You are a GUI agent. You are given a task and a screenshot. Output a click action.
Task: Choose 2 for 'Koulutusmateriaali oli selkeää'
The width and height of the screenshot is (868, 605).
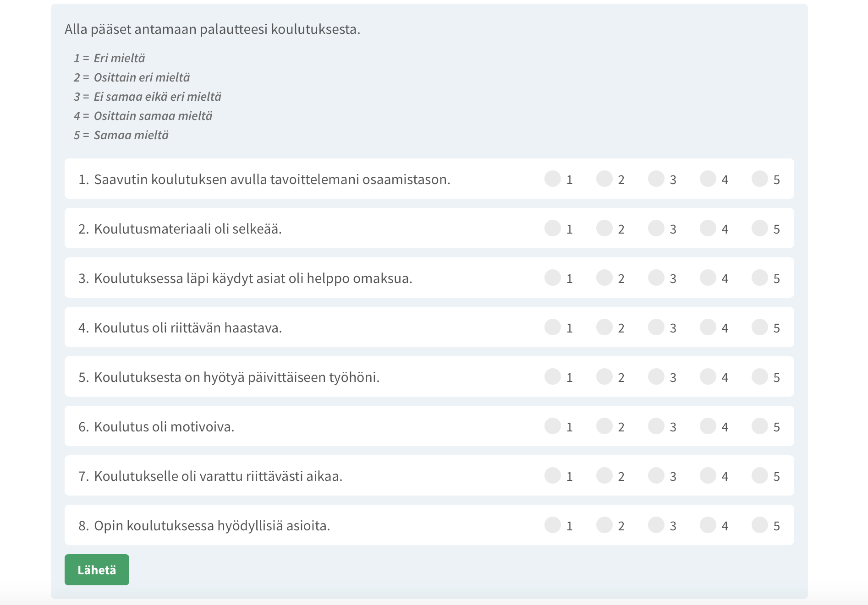point(604,228)
